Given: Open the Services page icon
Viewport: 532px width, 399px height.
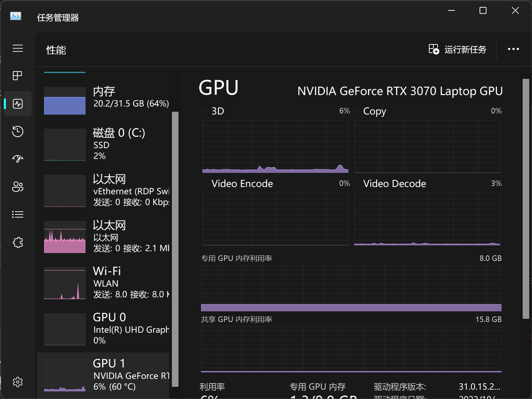Looking at the screenshot, I should [x=18, y=243].
